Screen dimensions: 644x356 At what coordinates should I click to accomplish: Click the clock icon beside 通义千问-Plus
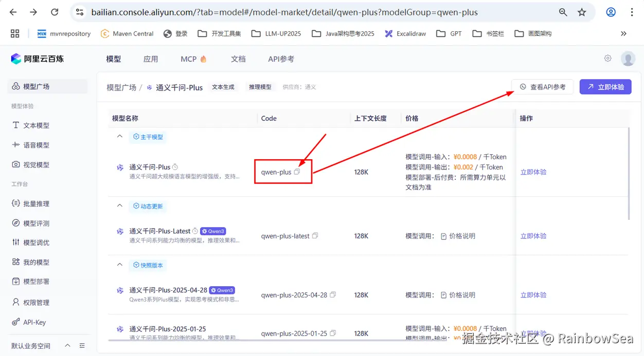175,167
